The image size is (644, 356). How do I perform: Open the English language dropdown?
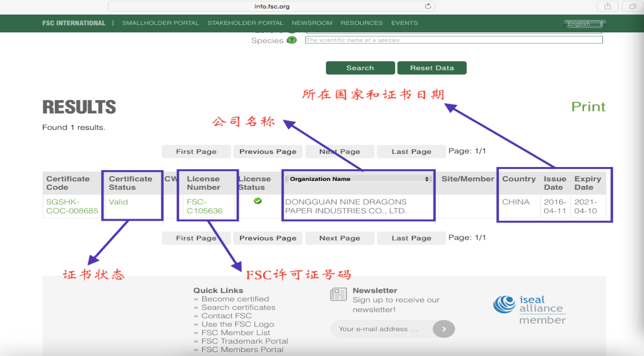coord(584,24)
